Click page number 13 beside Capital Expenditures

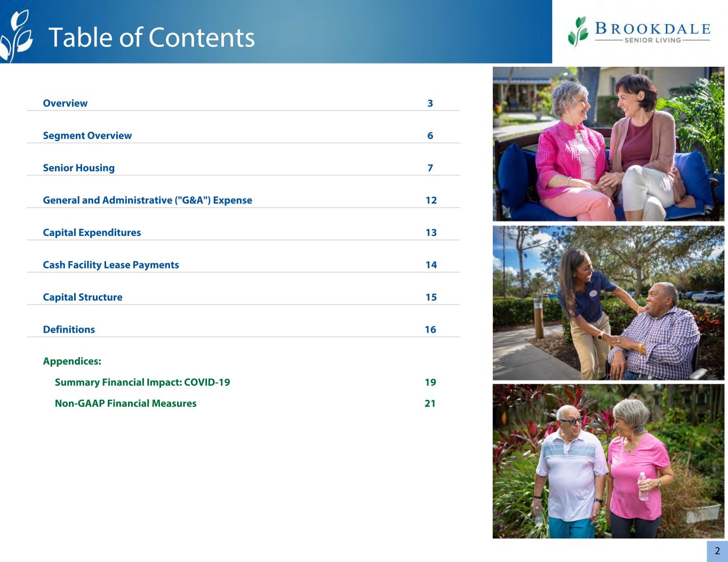[431, 233]
